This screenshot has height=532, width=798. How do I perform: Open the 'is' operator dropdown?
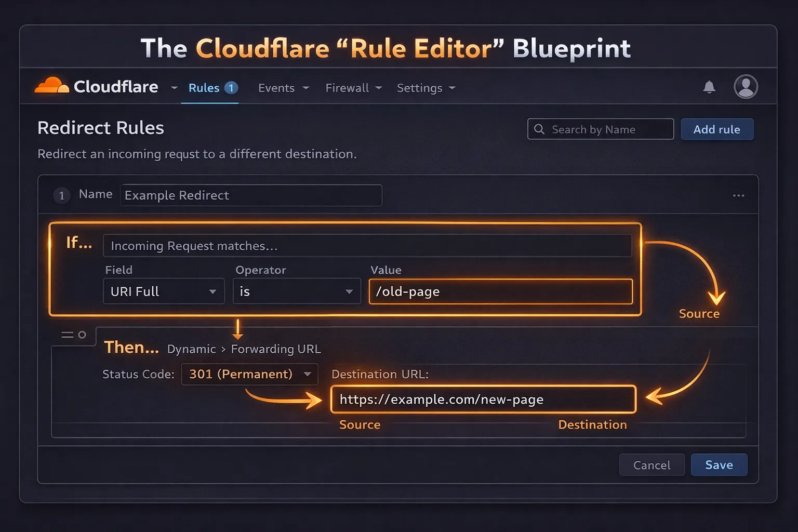coord(296,291)
